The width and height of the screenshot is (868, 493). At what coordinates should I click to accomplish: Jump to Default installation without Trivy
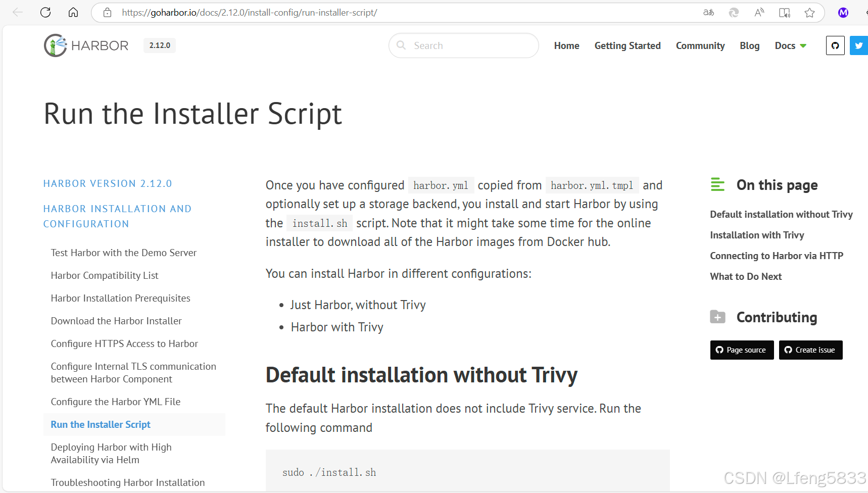(x=781, y=214)
